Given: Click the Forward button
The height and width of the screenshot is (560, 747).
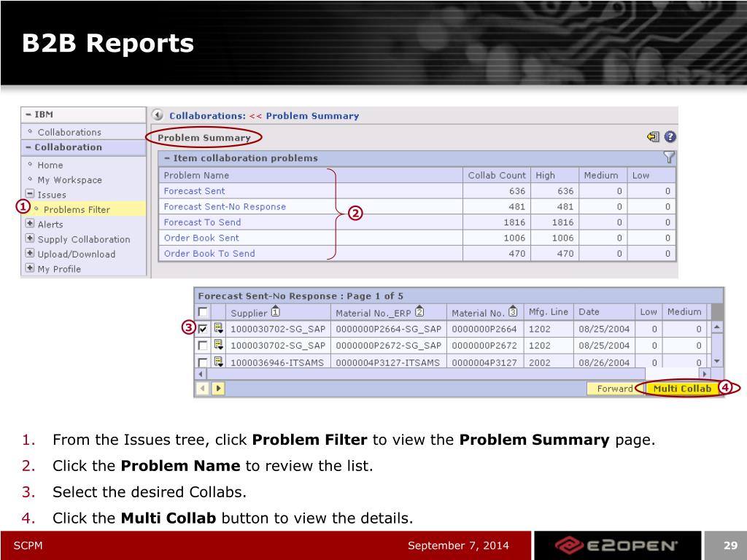Looking at the screenshot, I should click(x=614, y=389).
